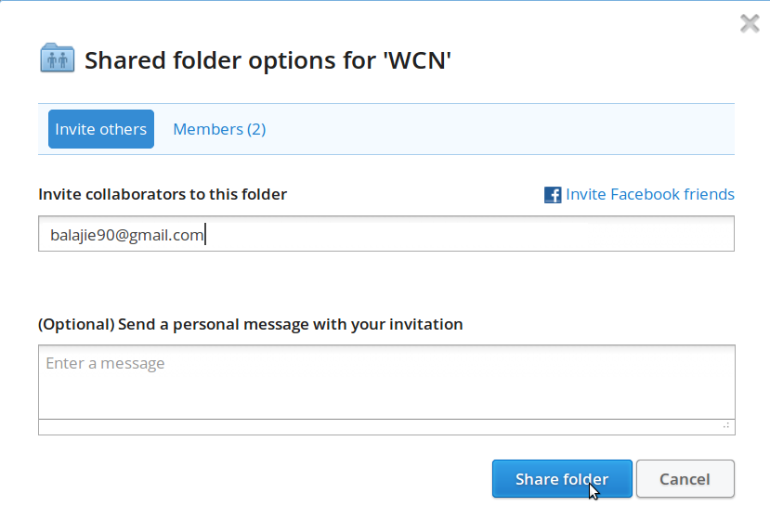This screenshot has height=532, width=770.
Task: Click the word 'WCN' in the heading
Action: point(417,60)
